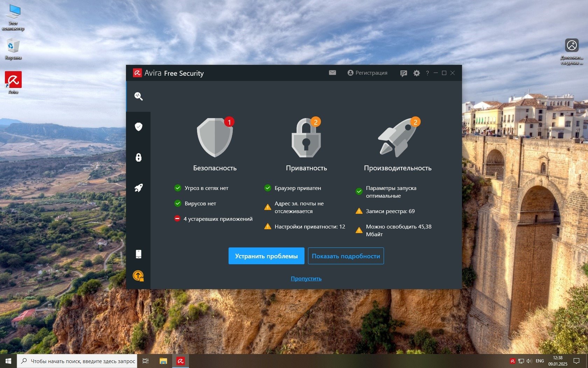Select the Avira desktop shortcut
Viewport: 588px width, 368px height.
13,83
